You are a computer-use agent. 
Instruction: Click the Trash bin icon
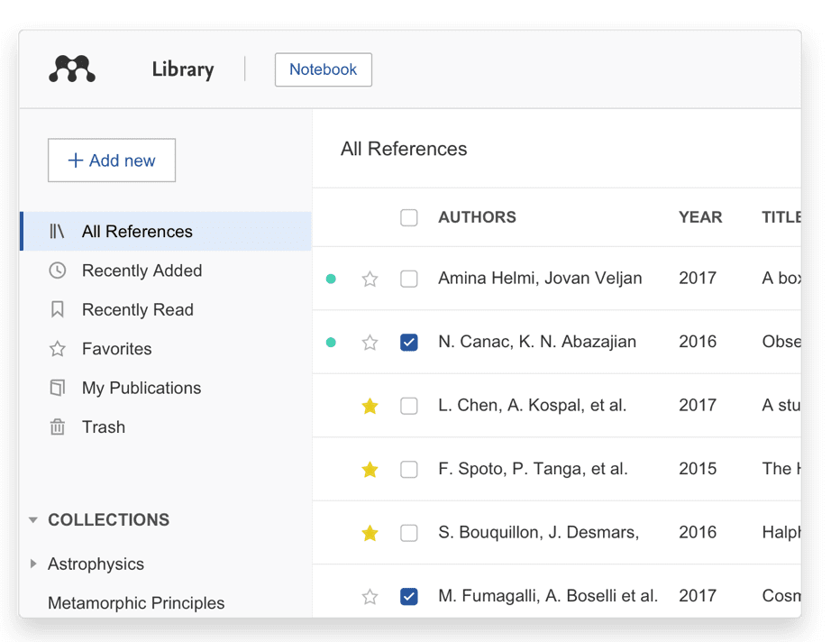58,427
